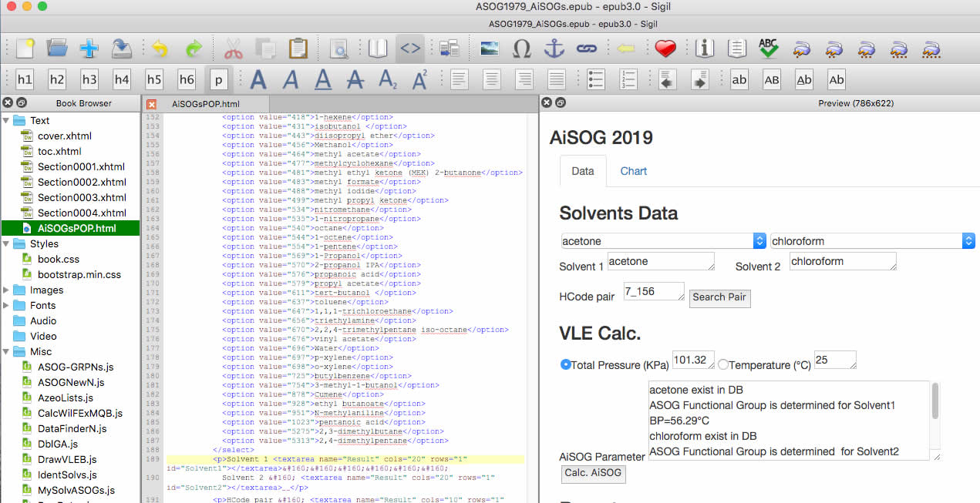
Task: Insert bulleted list icon
Action: point(596,79)
